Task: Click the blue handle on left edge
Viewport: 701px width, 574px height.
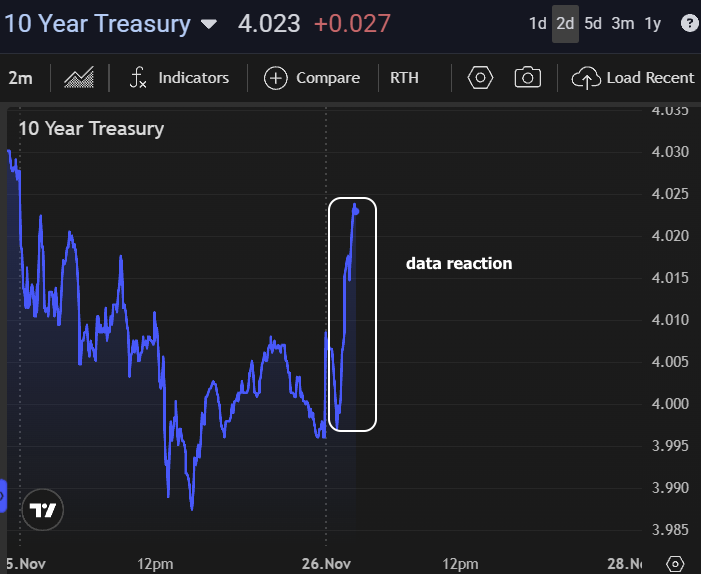Action: tap(2, 494)
